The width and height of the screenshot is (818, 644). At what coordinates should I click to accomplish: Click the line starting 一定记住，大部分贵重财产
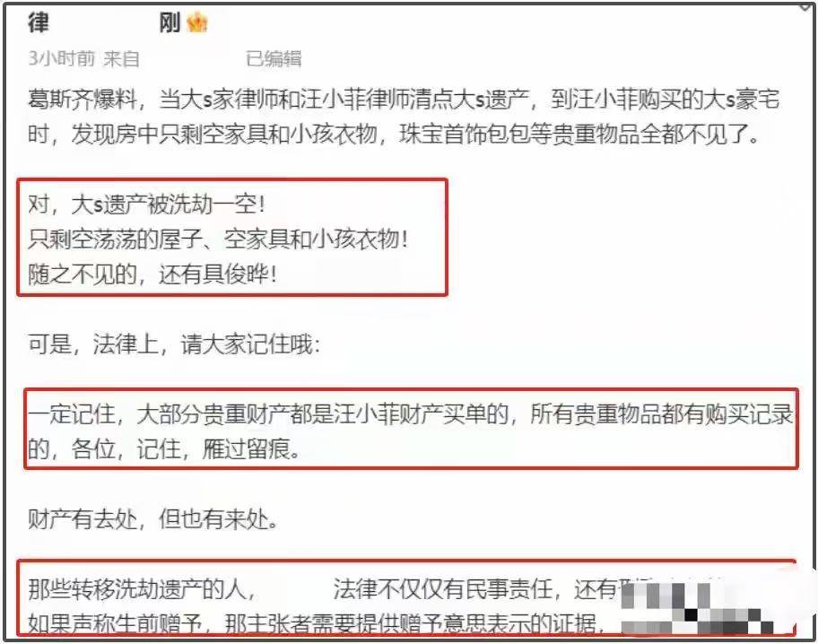coord(411,414)
